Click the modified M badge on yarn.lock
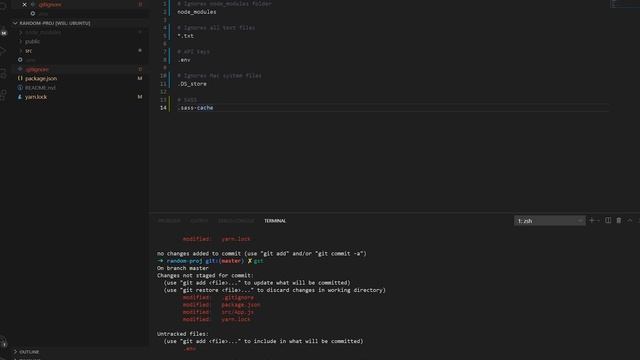Viewport: 640px width, 360px height. [x=140, y=97]
